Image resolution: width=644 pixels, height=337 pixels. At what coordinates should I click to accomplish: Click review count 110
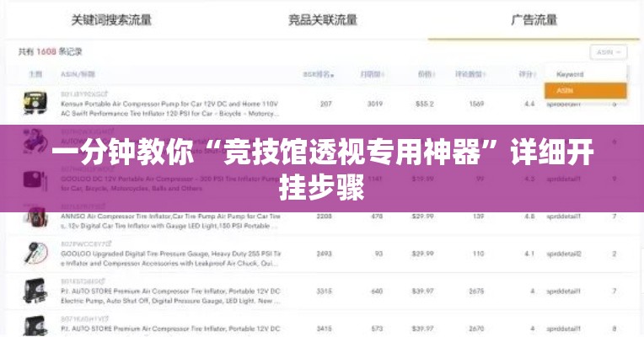[478, 254]
